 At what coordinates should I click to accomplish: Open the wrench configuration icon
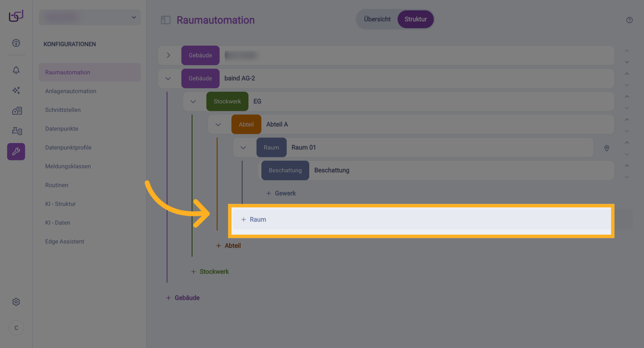click(x=16, y=152)
